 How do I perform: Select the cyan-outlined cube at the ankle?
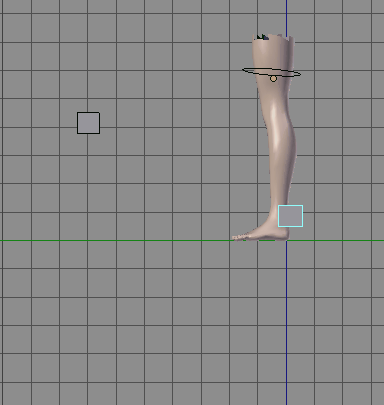point(290,216)
